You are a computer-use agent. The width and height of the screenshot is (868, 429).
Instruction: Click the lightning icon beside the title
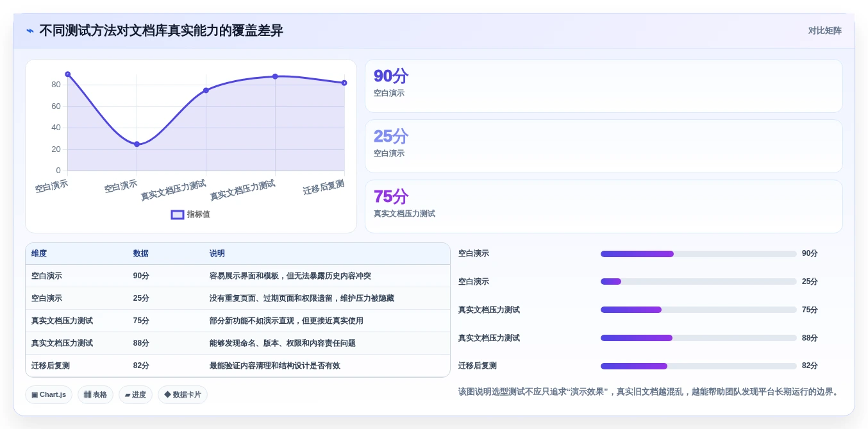click(30, 31)
